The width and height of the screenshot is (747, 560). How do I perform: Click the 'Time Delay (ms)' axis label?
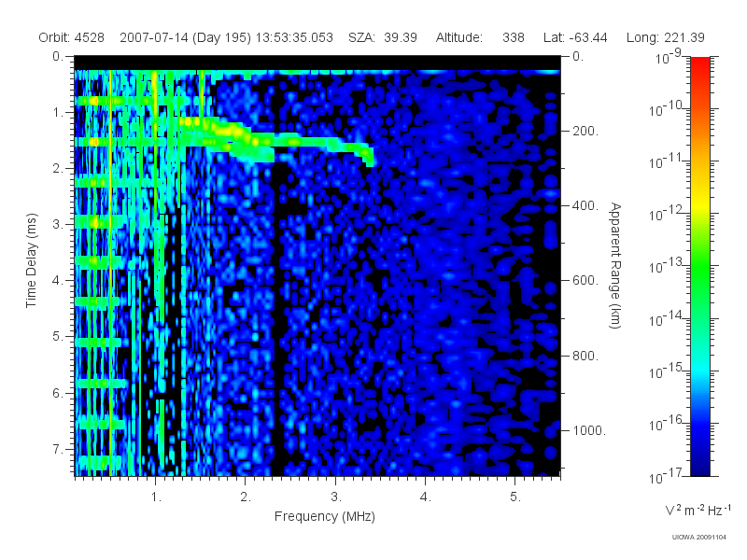point(31,260)
